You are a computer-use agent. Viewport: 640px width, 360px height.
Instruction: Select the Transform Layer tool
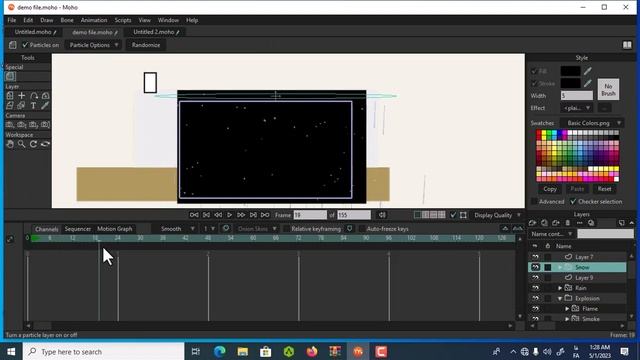point(10,96)
